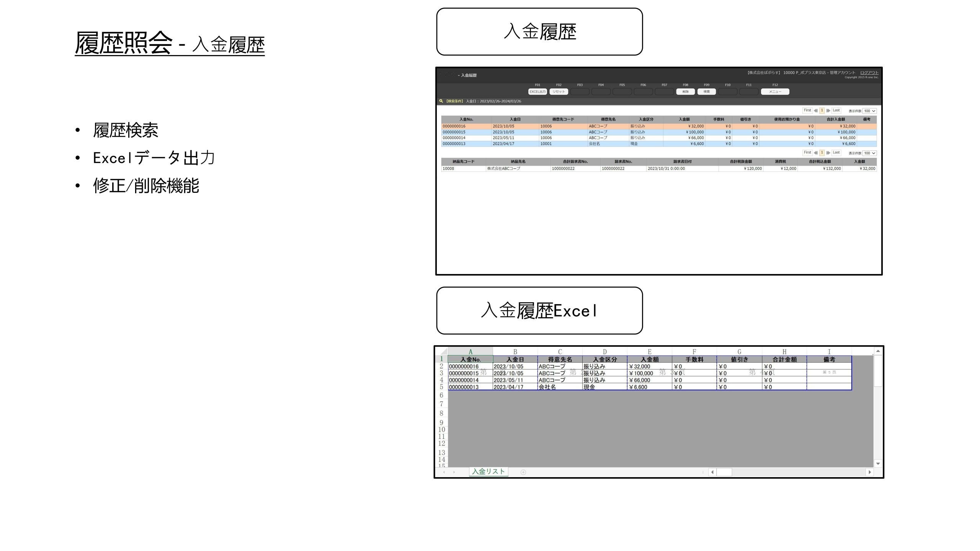Viewport: 980px width, 551px height.
Task: Click First in the upper pager
Action: pos(807,110)
